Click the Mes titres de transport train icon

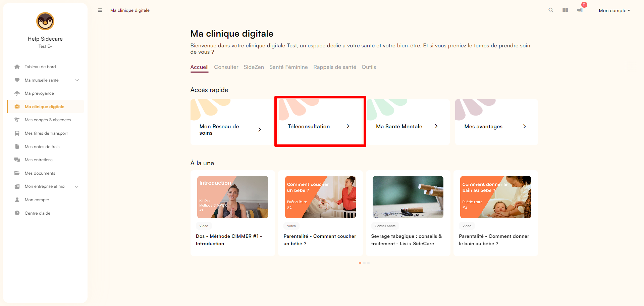click(17, 133)
